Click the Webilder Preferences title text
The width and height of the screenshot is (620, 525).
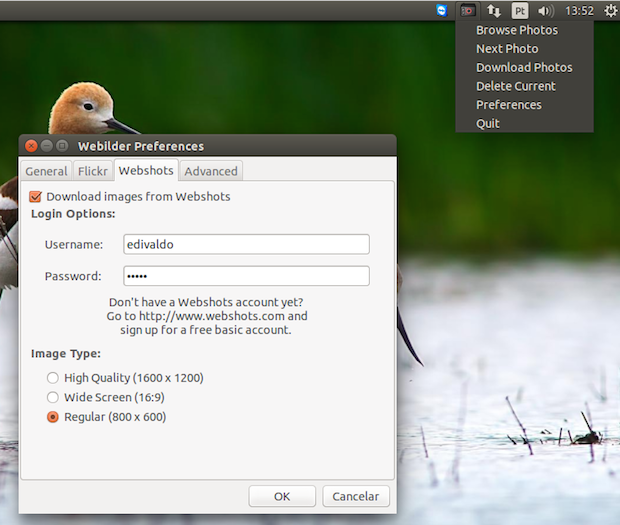click(x=141, y=147)
